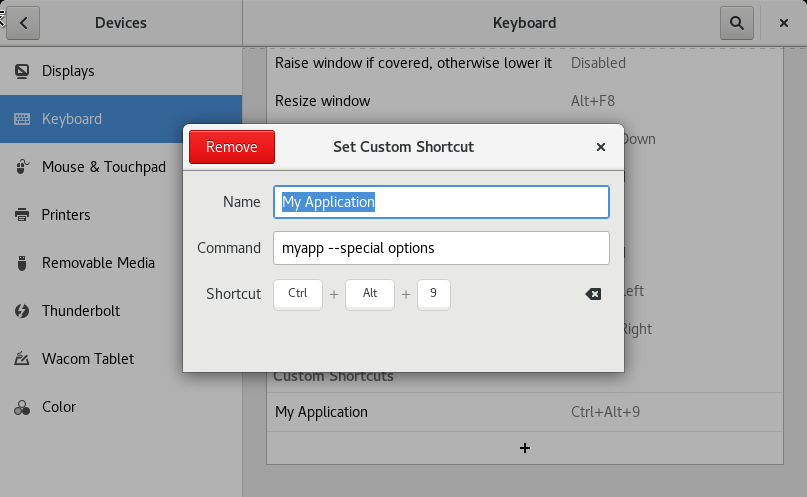
Task: Select the Keyboard item in sidebar
Action: tap(120, 119)
